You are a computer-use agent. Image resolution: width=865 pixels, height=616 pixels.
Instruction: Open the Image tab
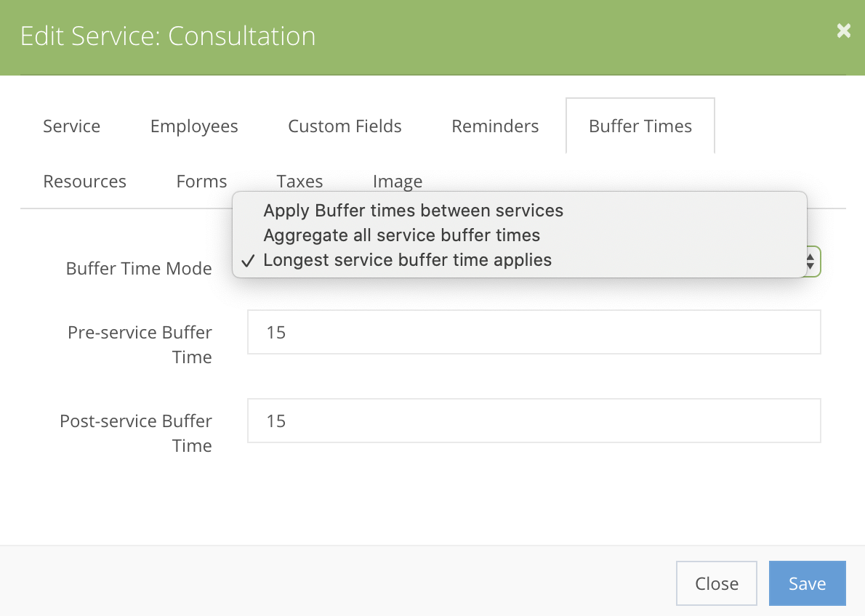point(397,181)
